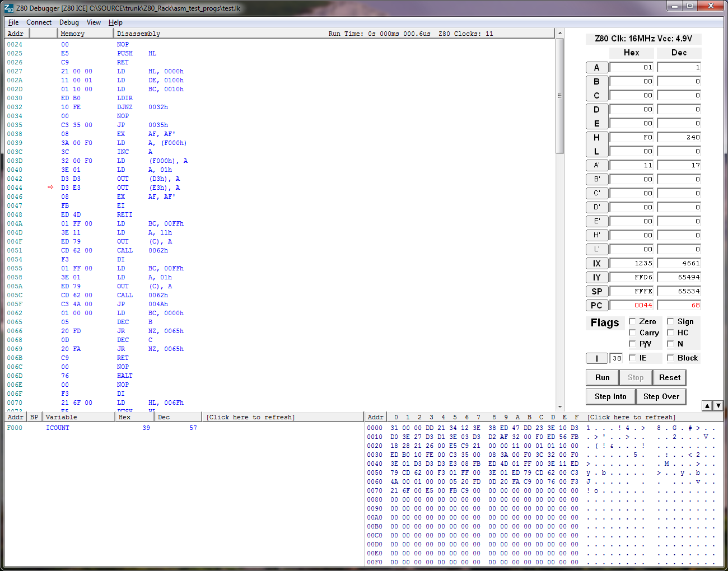This screenshot has height=571, width=728.
Task: Click the PC register button
Action: point(597,305)
